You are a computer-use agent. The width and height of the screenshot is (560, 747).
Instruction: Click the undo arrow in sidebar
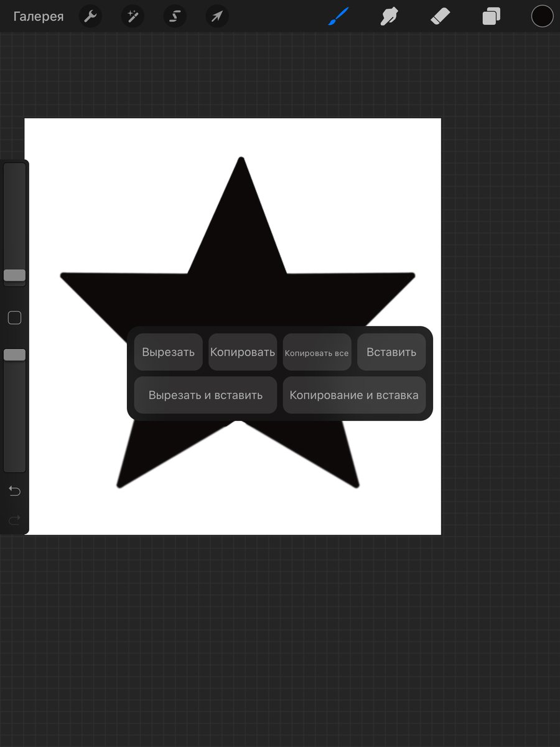pyautogui.click(x=14, y=491)
